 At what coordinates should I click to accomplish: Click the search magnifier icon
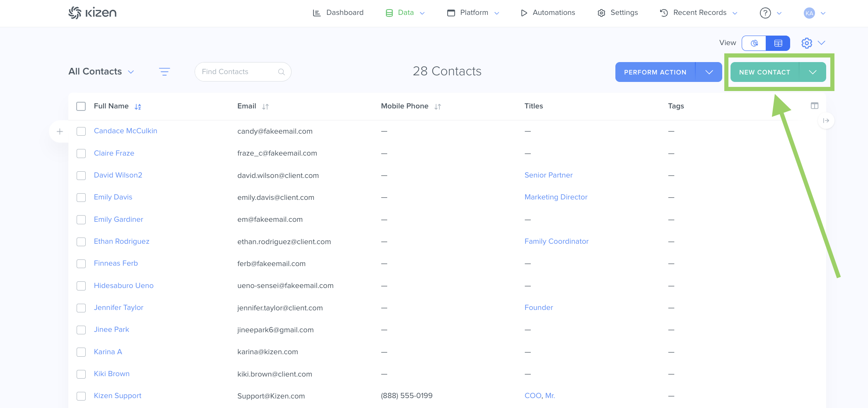(x=282, y=72)
